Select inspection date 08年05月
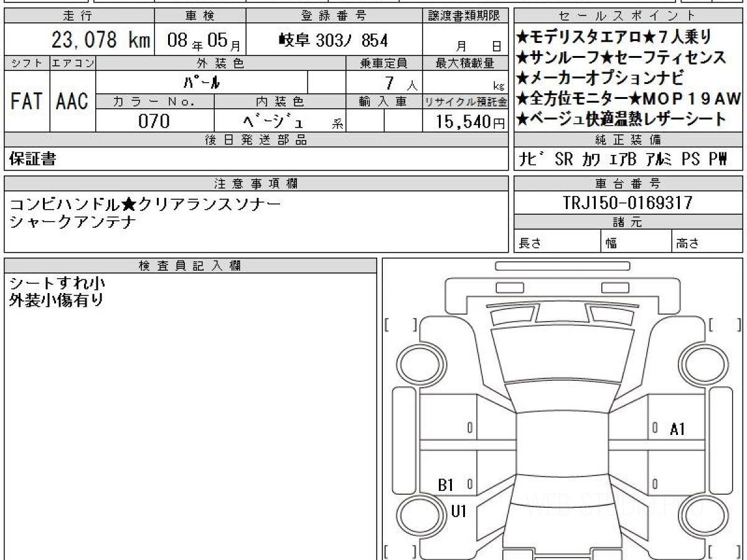 pyautogui.click(x=205, y=42)
